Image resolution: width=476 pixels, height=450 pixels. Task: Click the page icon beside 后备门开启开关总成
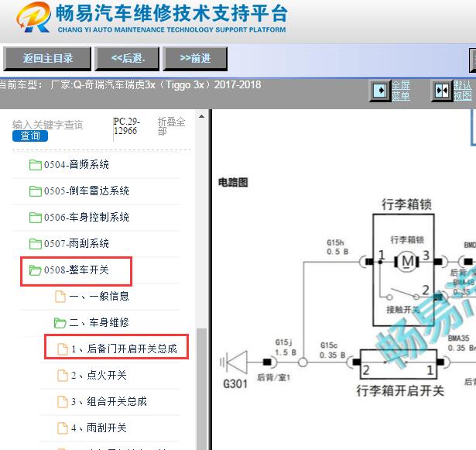[x=63, y=349]
